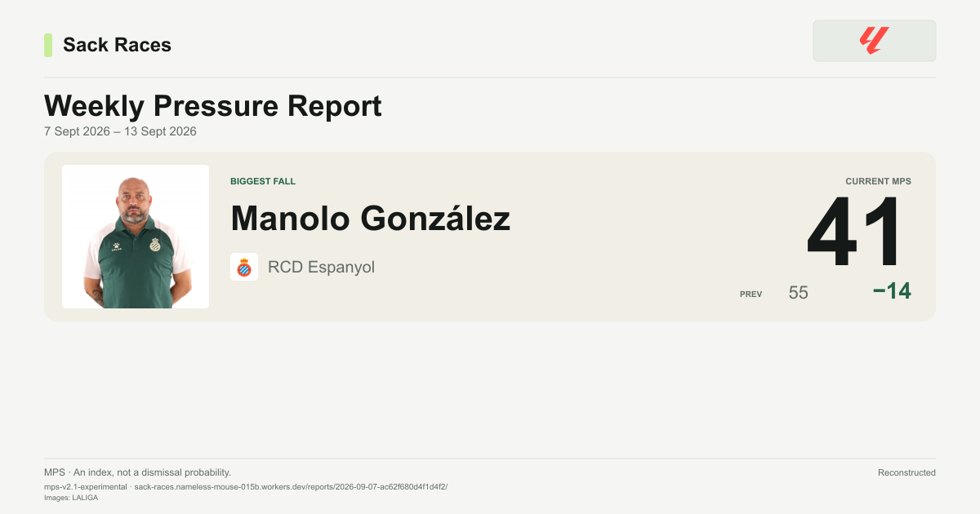This screenshot has width=980, height=514.
Task: Click the RCD Espanyol team name
Action: point(321,267)
